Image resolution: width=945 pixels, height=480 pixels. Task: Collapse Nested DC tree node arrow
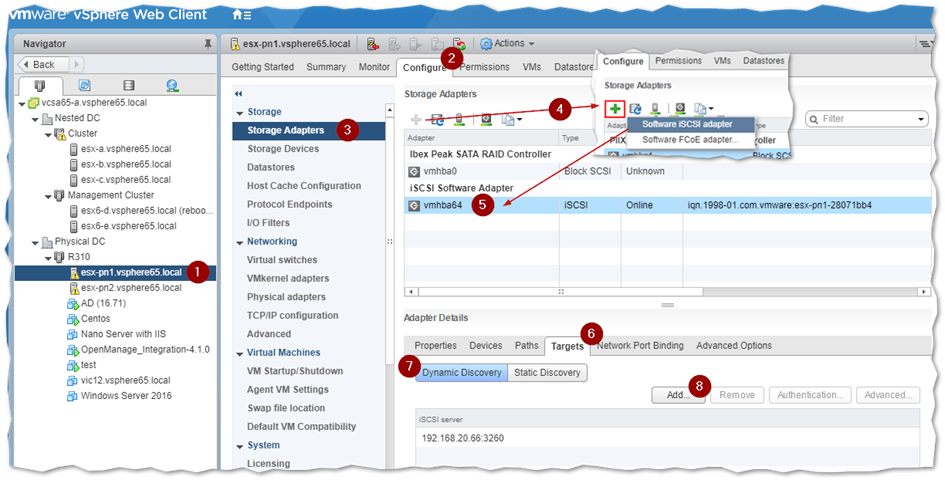coord(36,119)
